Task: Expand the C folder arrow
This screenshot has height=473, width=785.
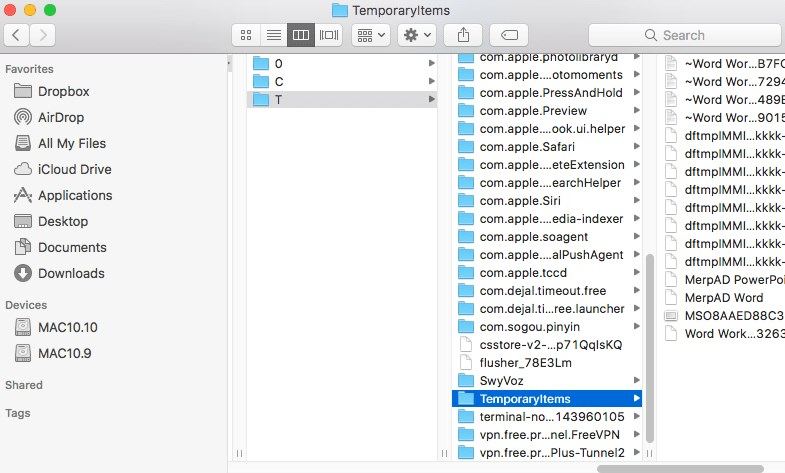Action: point(431,82)
